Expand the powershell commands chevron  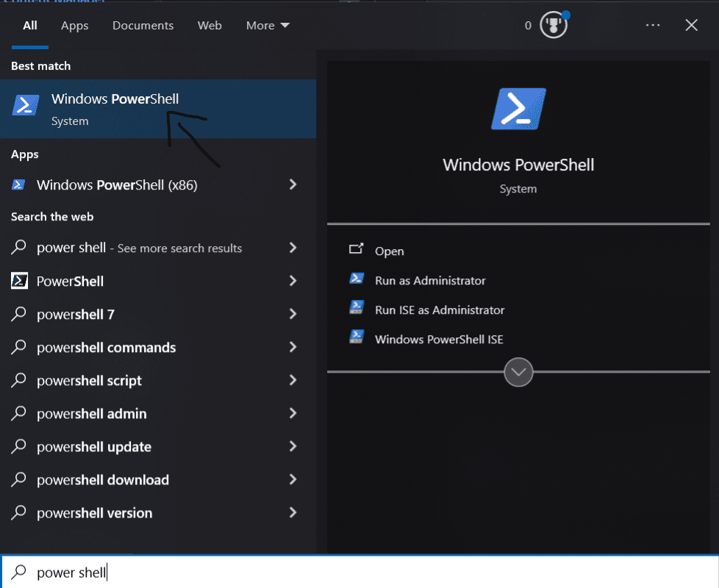[x=293, y=347]
